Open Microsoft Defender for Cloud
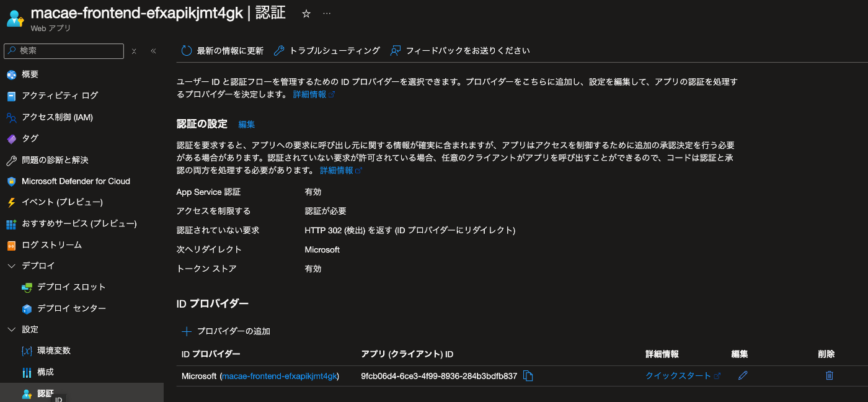This screenshot has width=868, height=402. pyautogui.click(x=73, y=181)
